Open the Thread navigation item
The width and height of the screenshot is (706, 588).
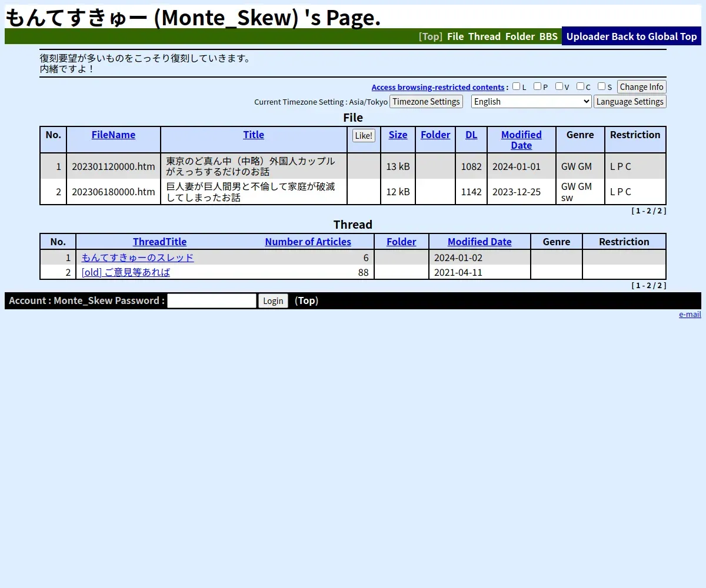(x=484, y=36)
